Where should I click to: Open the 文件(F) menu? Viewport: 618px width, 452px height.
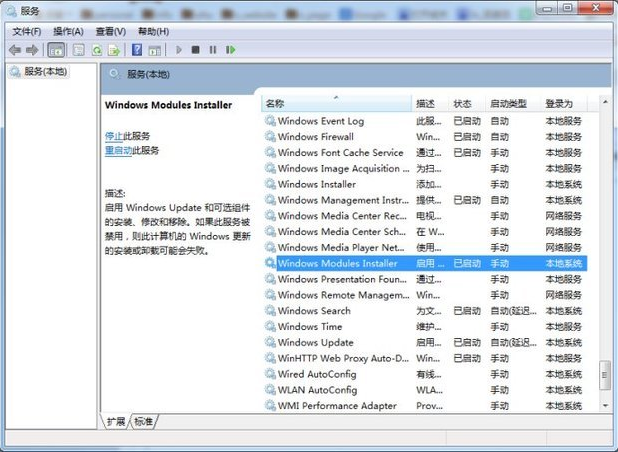(27, 31)
